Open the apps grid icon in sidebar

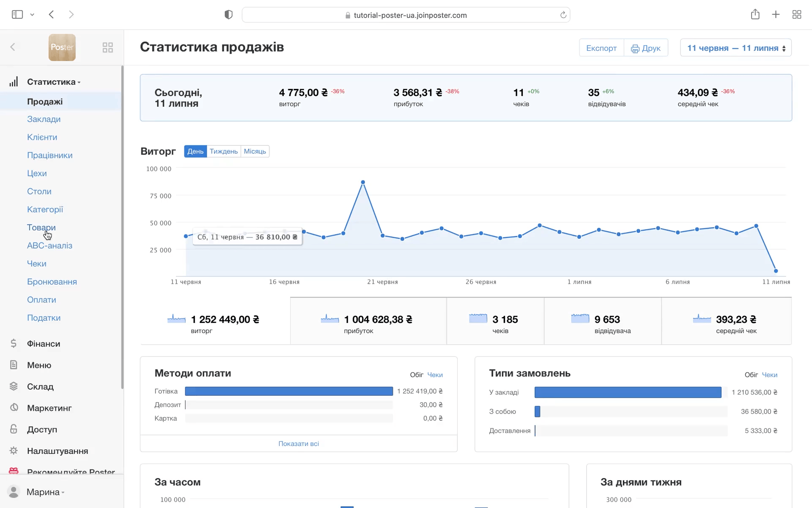[x=107, y=47]
